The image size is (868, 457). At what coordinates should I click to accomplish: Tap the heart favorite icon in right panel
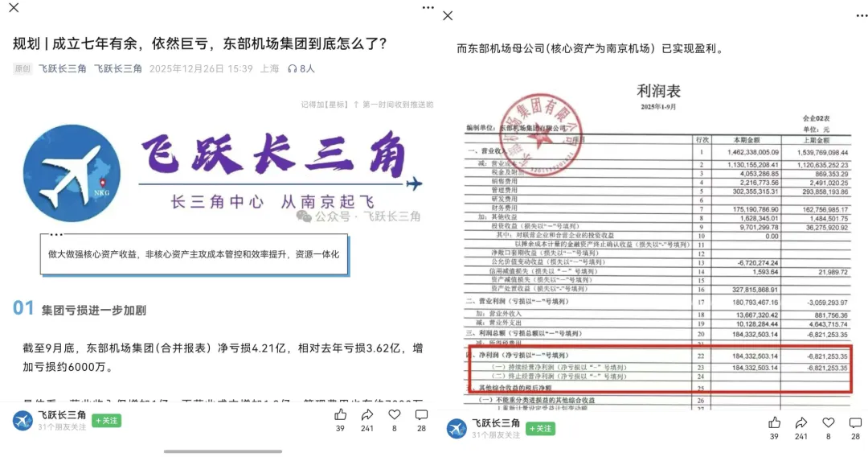pos(828,423)
